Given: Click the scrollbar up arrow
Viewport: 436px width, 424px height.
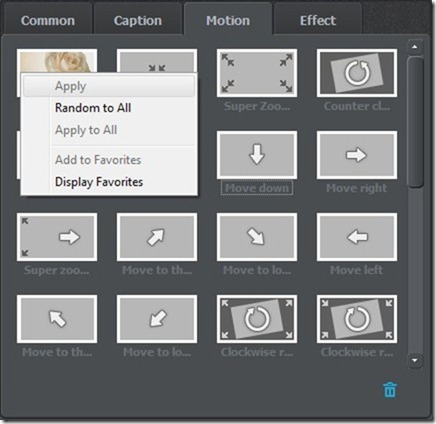Looking at the screenshot, I should pos(415,47).
